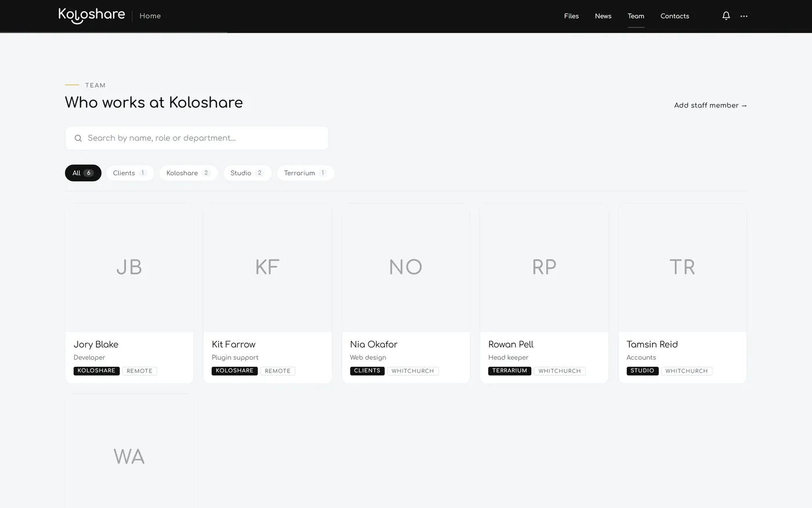Click the search magnifier icon
Screen dimensions: 812x508
(x=78, y=138)
